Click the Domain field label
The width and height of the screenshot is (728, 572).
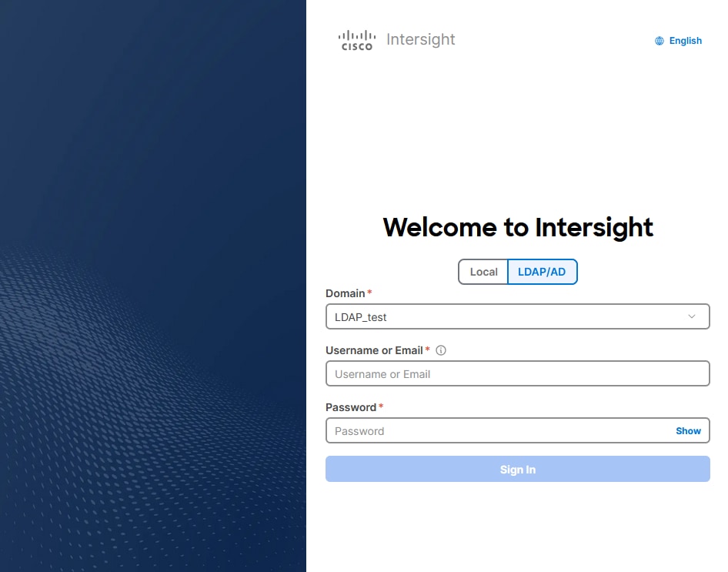[x=345, y=293]
